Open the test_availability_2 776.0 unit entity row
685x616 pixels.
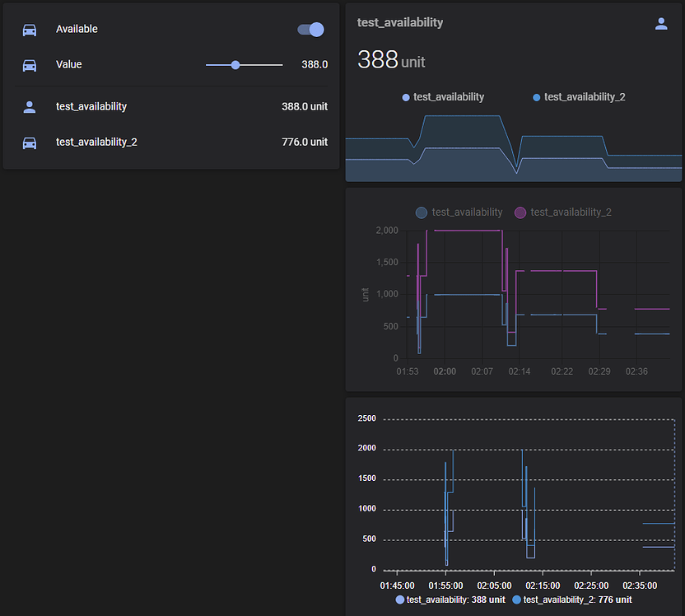click(x=171, y=142)
